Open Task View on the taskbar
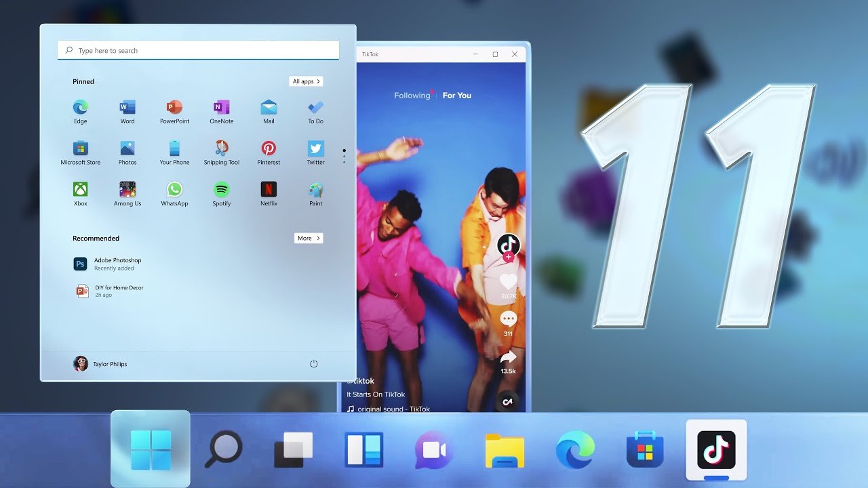This screenshot has width=868, height=488. coord(293,450)
